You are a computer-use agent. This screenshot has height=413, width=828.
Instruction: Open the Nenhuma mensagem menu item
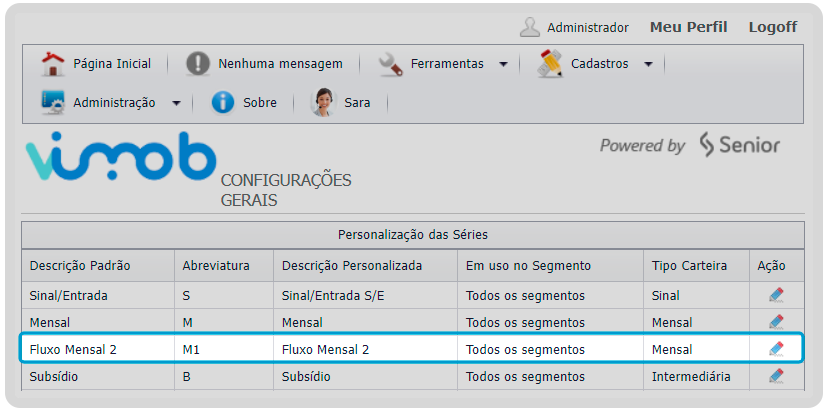click(x=280, y=64)
